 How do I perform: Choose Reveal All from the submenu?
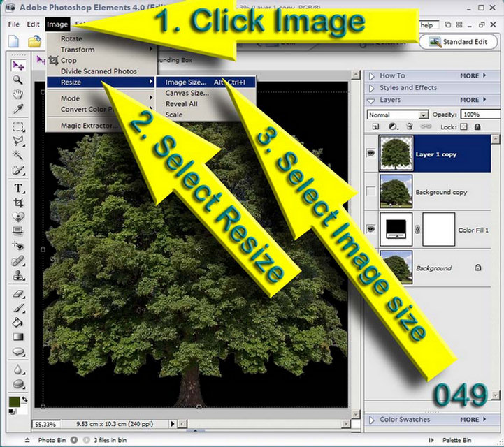[x=182, y=104]
